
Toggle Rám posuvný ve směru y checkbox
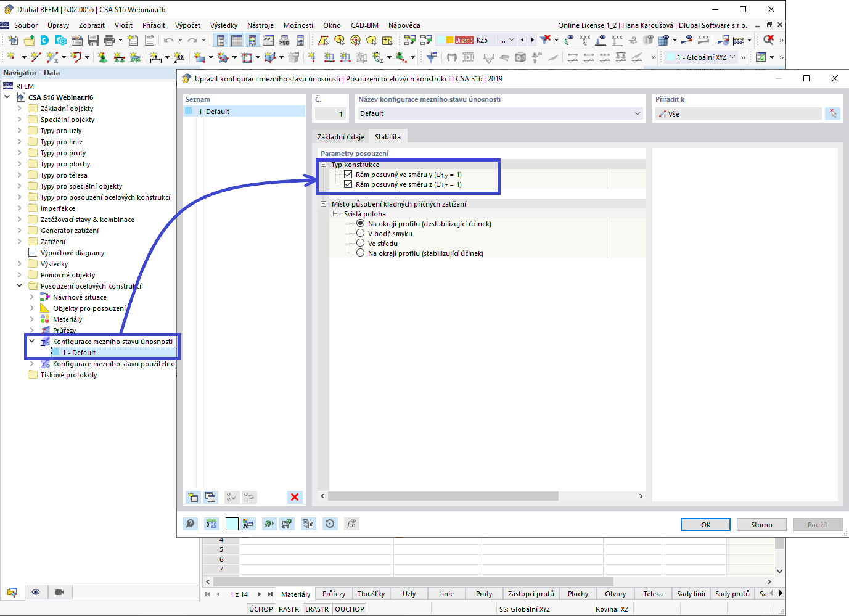(x=348, y=175)
